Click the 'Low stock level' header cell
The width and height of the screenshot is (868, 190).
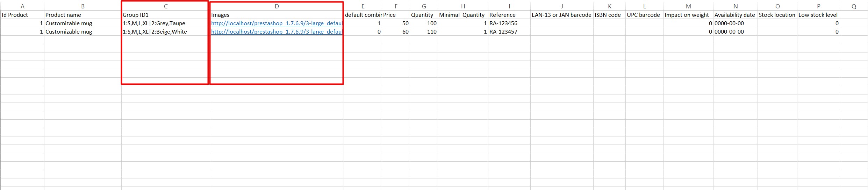point(818,15)
